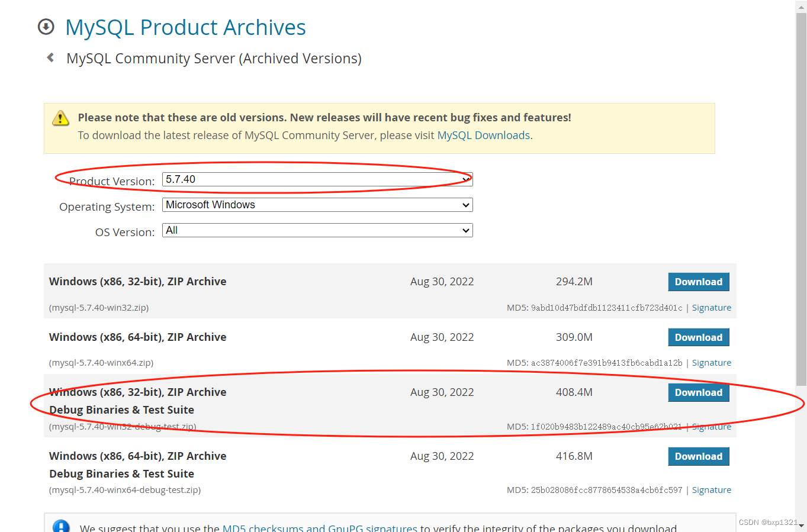Screen dimensions: 807x532
Task: Open Signature link for mysql-5.7.40-winx64.zip
Action: (x=712, y=363)
